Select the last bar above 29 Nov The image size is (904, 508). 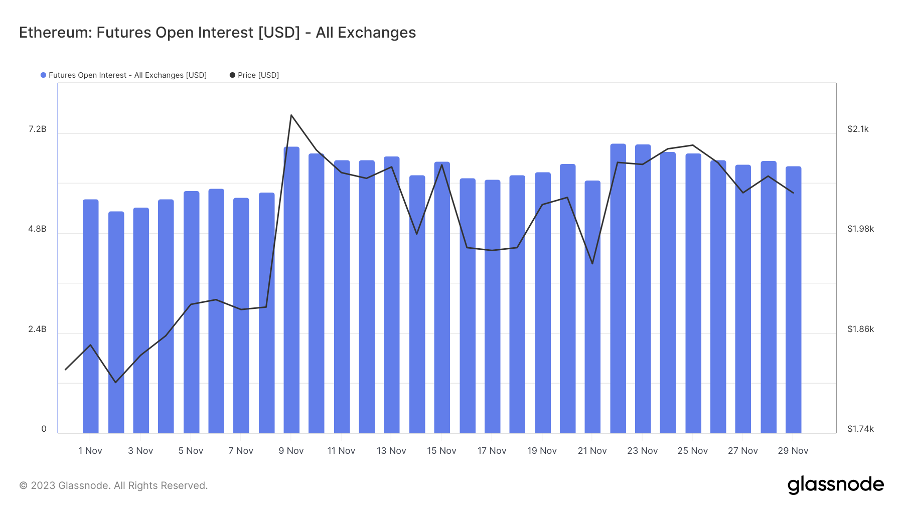coord(793,300)
